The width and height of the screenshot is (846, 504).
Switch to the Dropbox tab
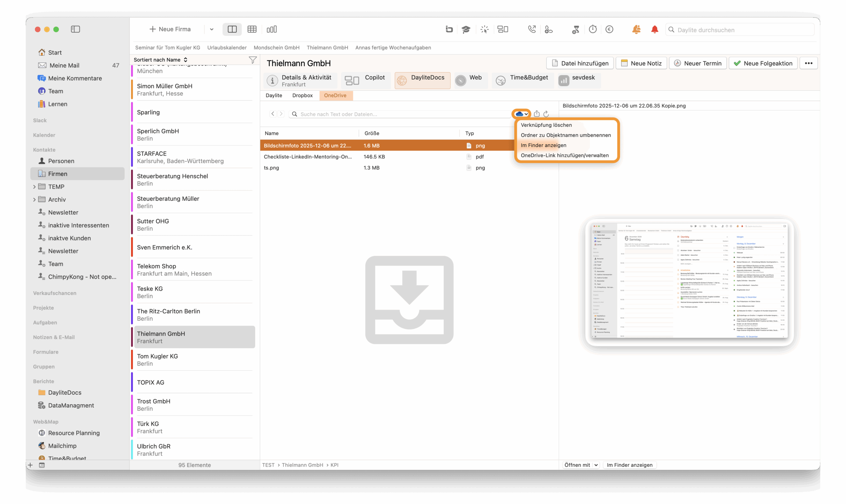pyautogui.click(x=302, y=95)
